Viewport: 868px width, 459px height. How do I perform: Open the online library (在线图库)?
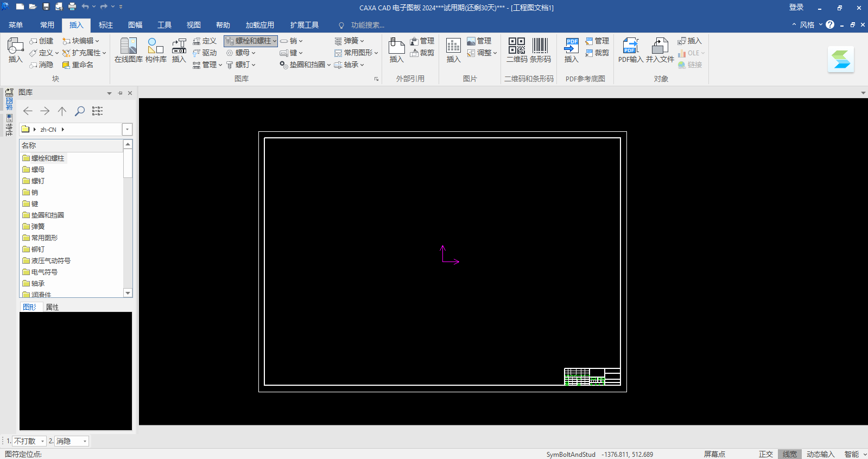[x=129, y=50]
